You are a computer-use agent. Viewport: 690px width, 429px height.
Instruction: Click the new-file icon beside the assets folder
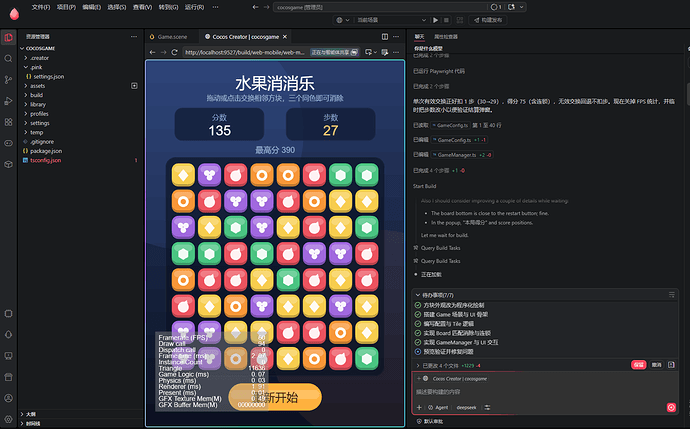coord(134,86)
